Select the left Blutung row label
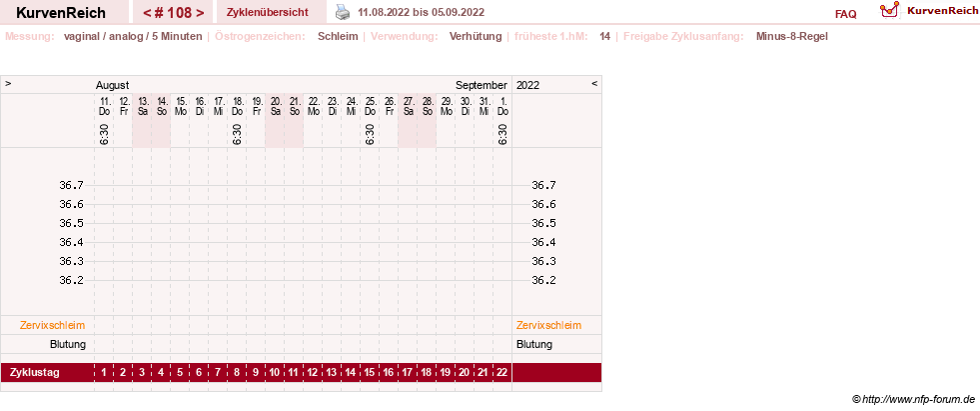 pyautogui.click(x=68, y=344)
